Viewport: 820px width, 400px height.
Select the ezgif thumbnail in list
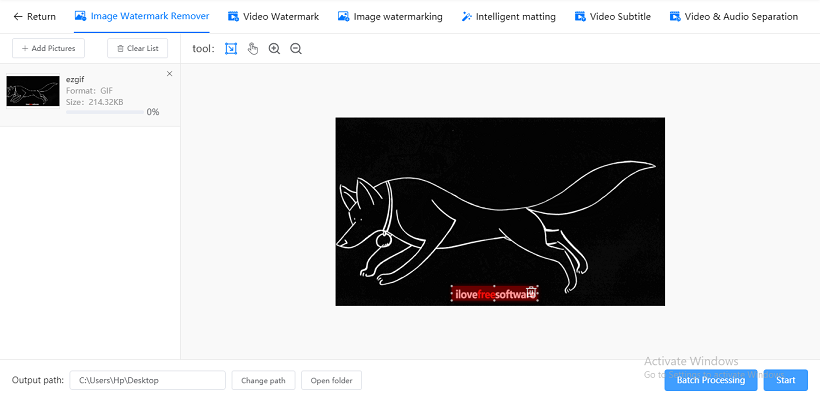point(33,92)
